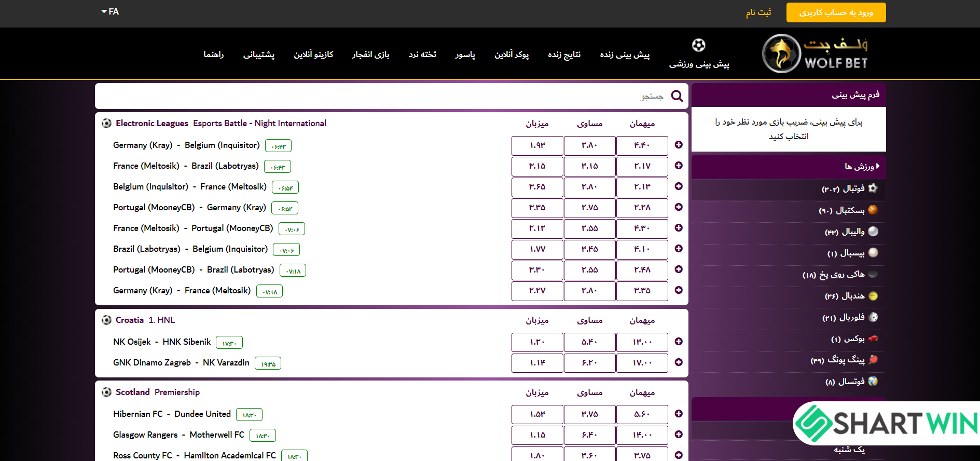Select home odds 1.77 for Brazil (Labotryas) - Belgium (Inquisitor)
This screenshot has height=461, width=980.
pos(537,249)
